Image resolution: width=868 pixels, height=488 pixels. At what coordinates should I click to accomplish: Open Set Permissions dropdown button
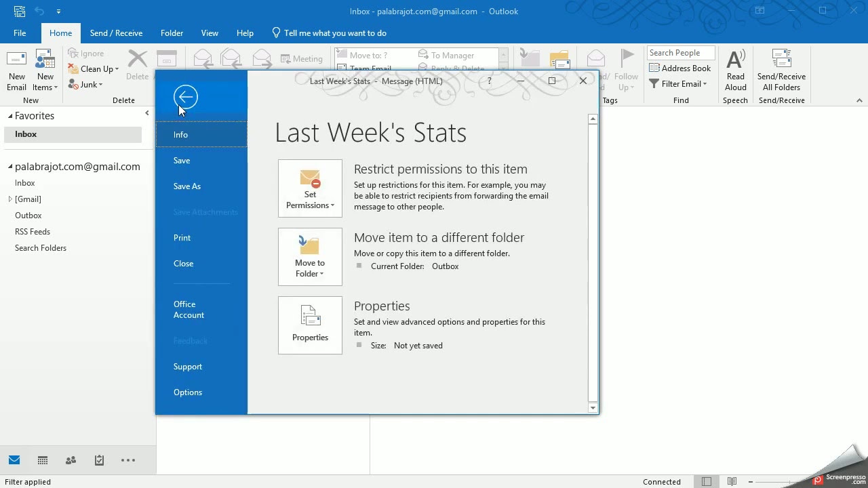310,188
